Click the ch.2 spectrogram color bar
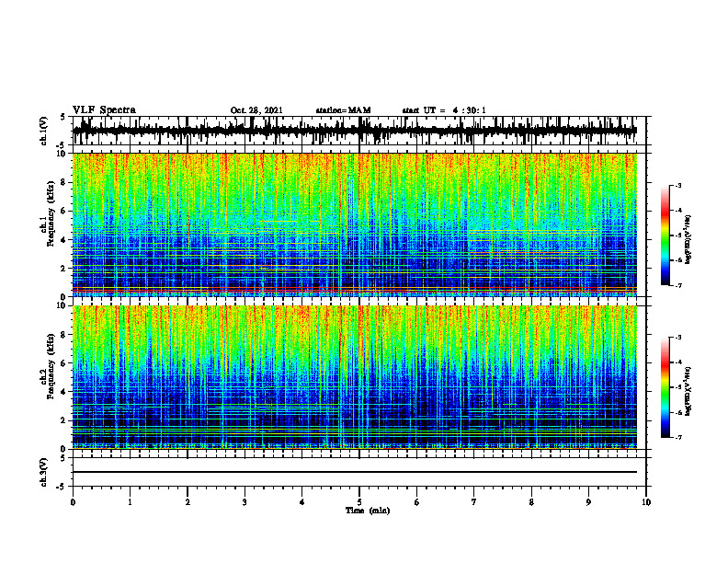 [x=665, y=387]
